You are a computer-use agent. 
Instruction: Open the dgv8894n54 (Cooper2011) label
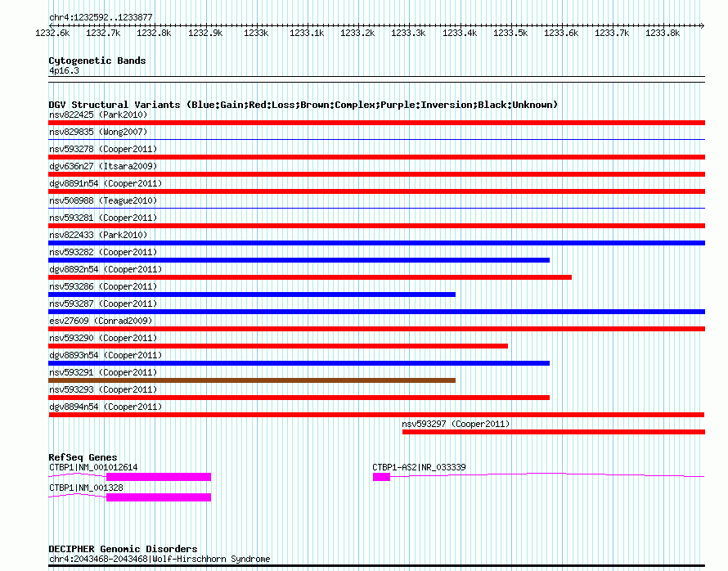106,407
